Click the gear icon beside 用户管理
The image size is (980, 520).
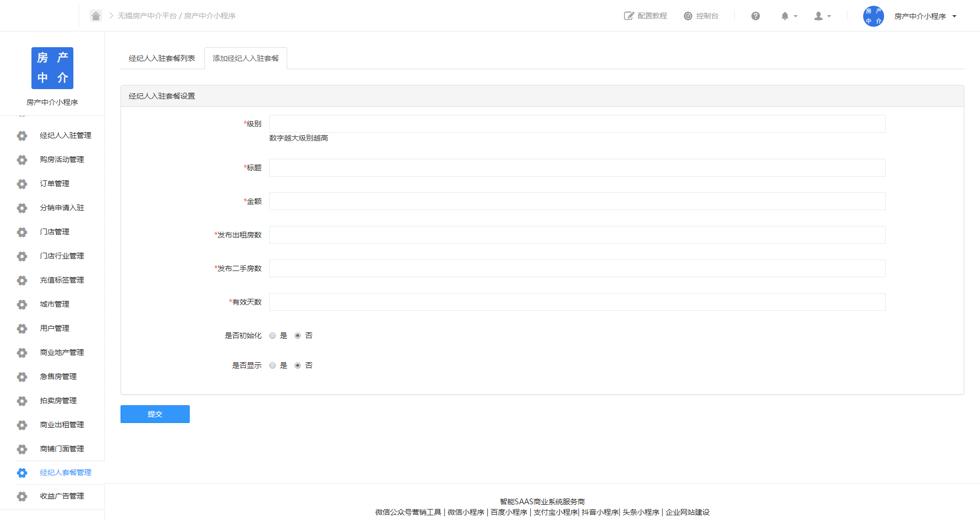[x=22, y=329]
